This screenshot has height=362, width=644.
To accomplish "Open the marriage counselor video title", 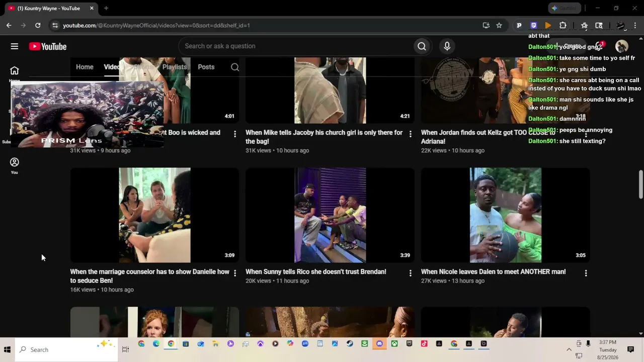I will coord(150,276).
